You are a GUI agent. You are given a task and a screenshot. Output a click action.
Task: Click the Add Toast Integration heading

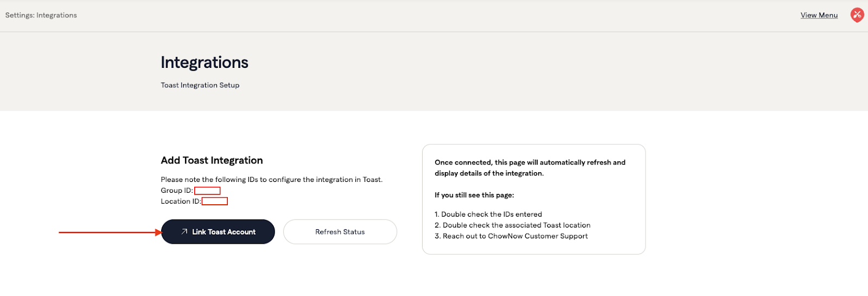pos(212,160)
